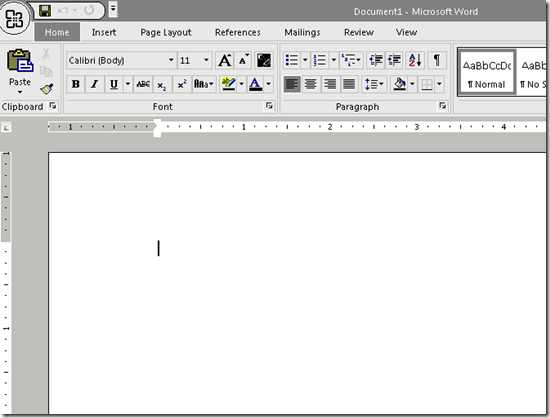This screenshot has width=550, height=418.
Task: Click the Save icon in quick access toolbar
Action: pos(45,11)
